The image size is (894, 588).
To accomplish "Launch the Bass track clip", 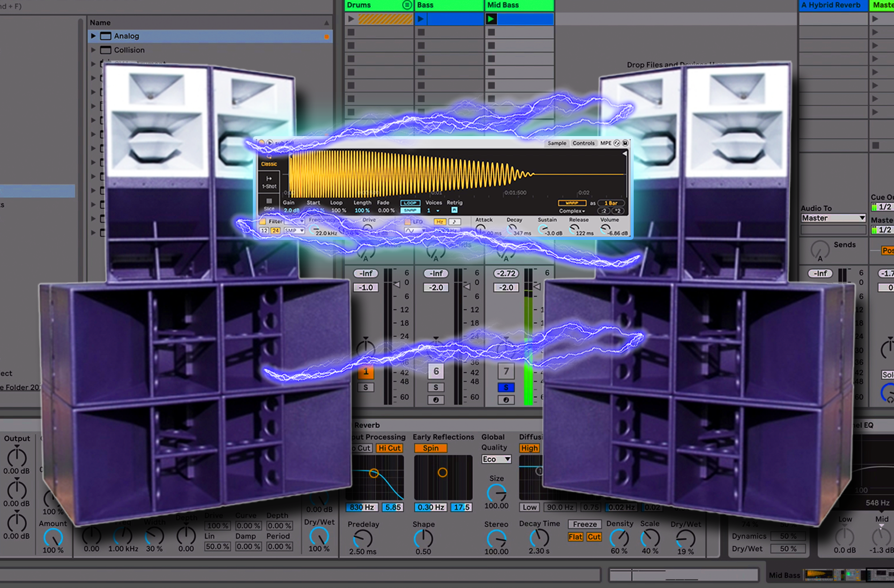I will click(x=421, y=19).
